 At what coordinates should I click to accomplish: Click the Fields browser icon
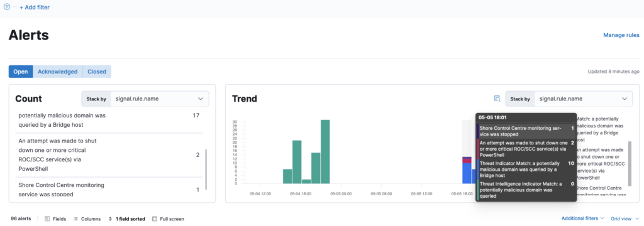point(47,218)
